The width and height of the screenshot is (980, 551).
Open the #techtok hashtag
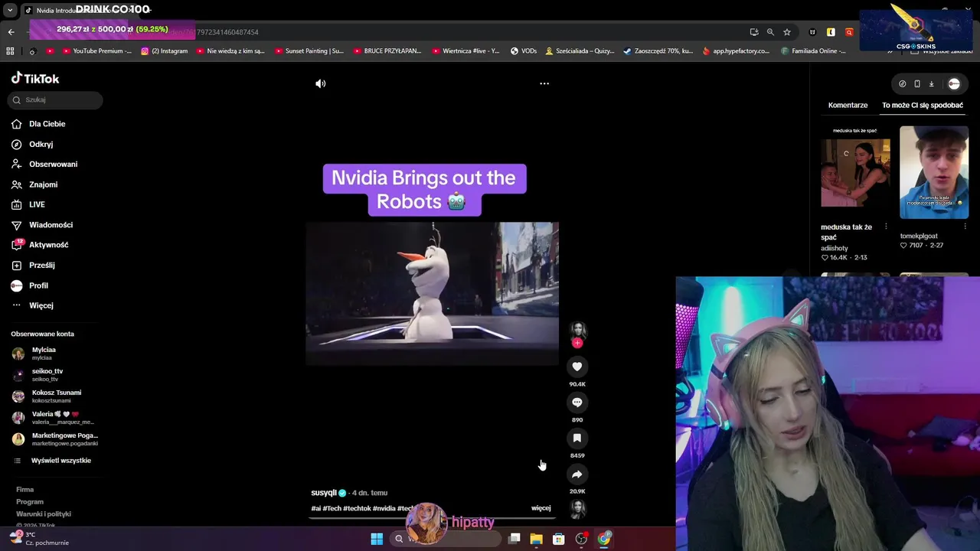[357, 508]
